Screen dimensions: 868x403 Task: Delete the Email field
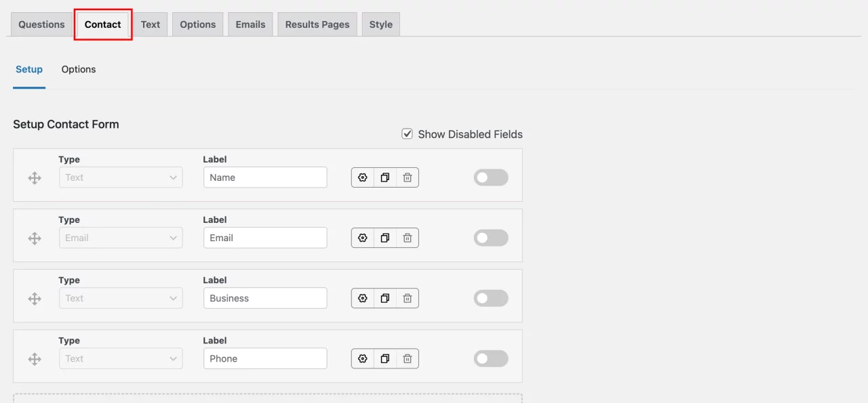(x=407, y=237)
